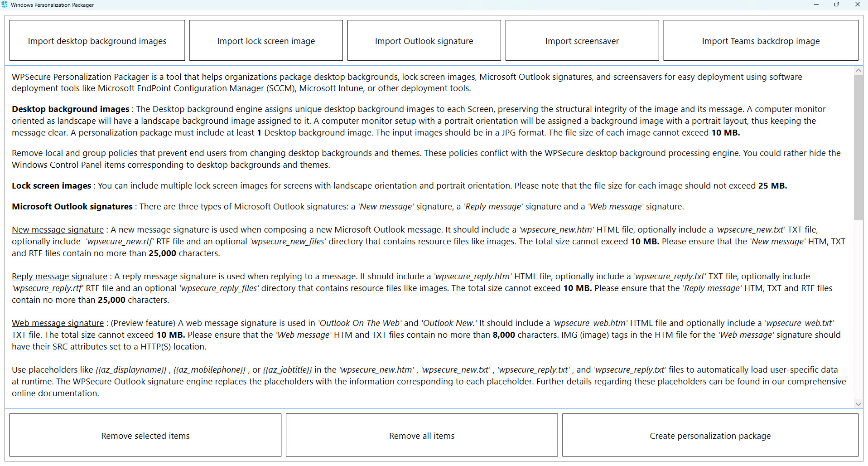Choose Import screensaver button
The image size is (868, 466).
tap(582, 41)
